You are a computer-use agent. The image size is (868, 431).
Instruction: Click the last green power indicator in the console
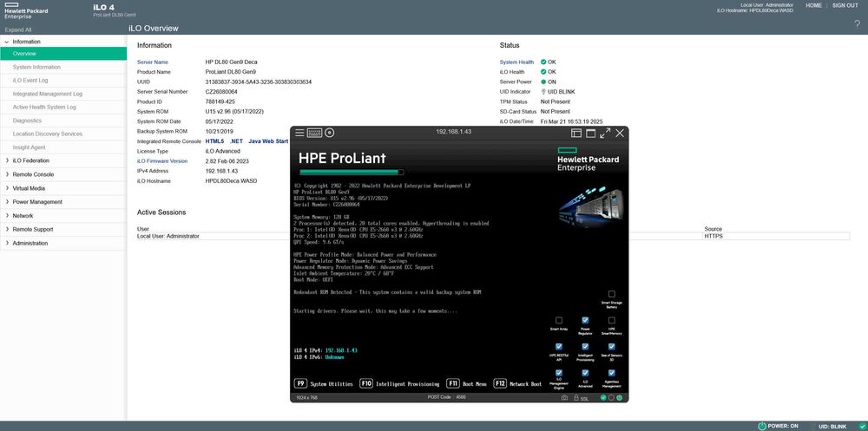620,398
